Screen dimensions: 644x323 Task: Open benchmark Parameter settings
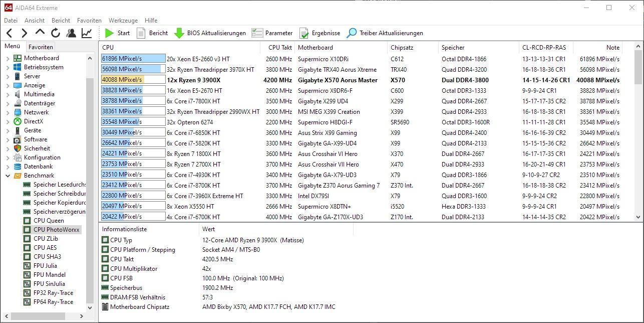(x=272, y=33)
